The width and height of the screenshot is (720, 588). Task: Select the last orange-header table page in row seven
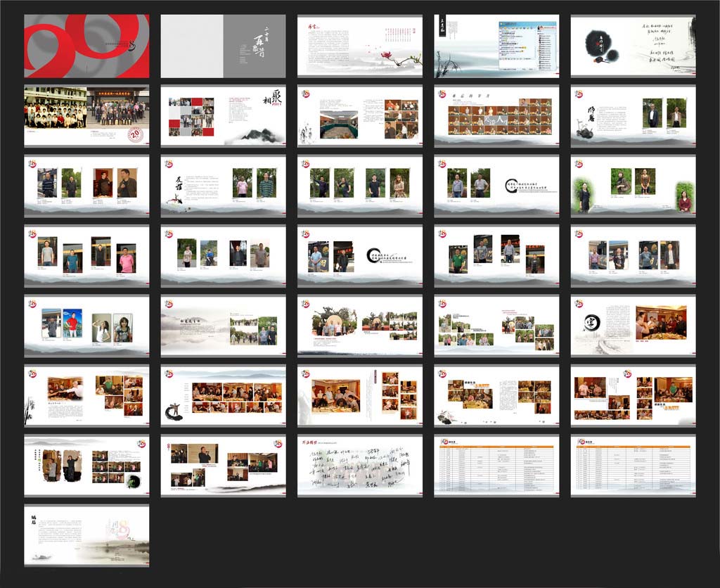point(634,466)
